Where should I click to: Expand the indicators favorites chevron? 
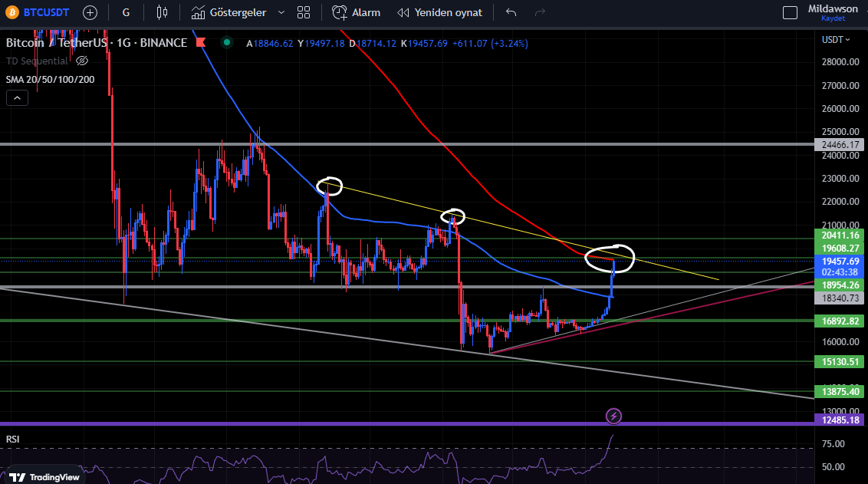pyautogui.click(x=281, y=12)
